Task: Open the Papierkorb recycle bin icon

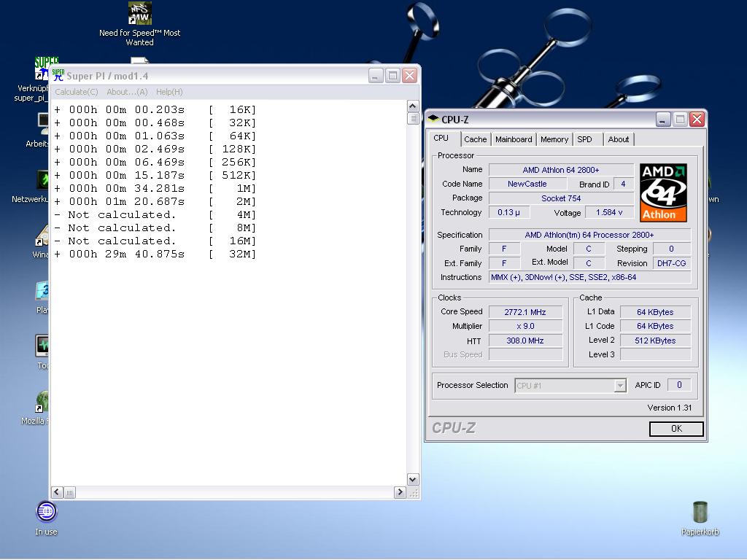Action: click(x=700, y=512)
